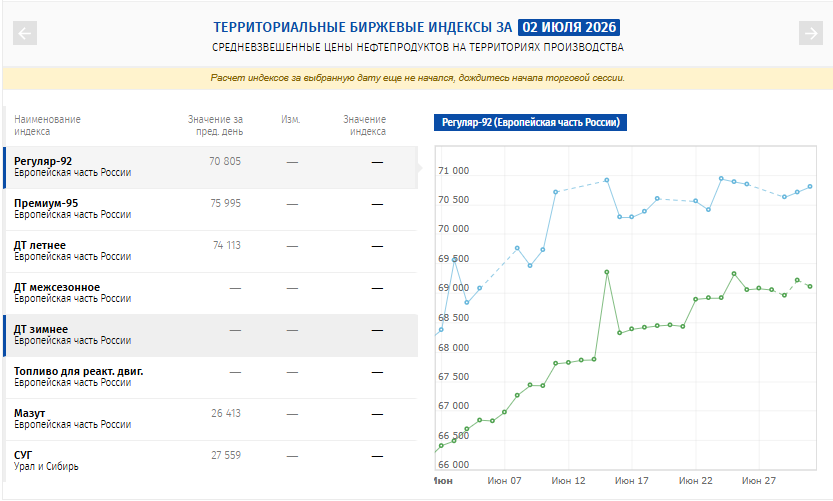Select the Мазут index row
833x501 pixels.
coord(211,419)
